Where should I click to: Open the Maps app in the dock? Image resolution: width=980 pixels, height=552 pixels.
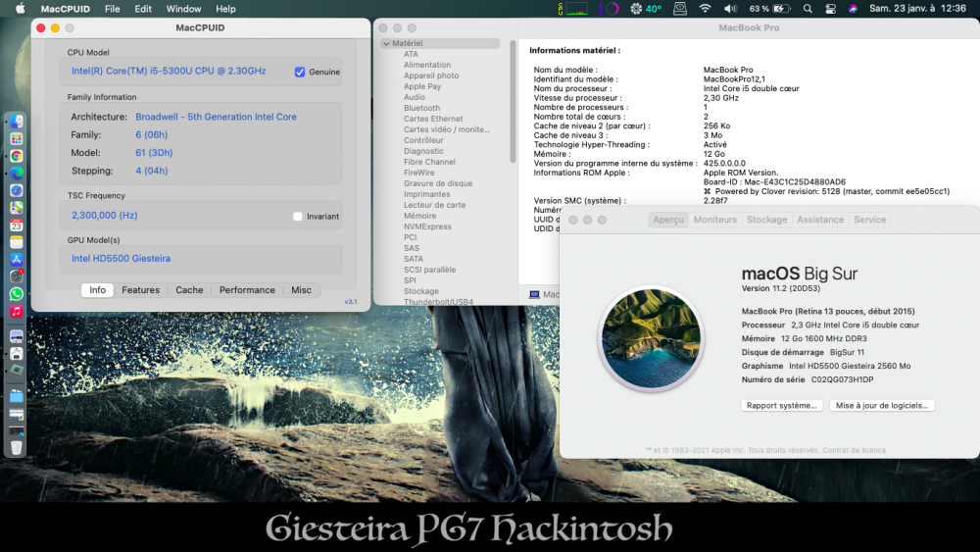click(x=17, y=208)
